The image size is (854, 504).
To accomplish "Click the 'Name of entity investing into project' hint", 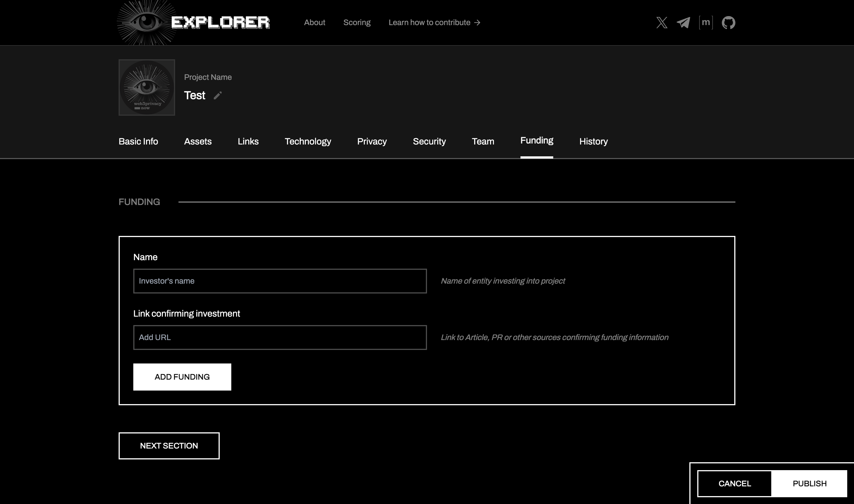I will click(x=503, y=281).
